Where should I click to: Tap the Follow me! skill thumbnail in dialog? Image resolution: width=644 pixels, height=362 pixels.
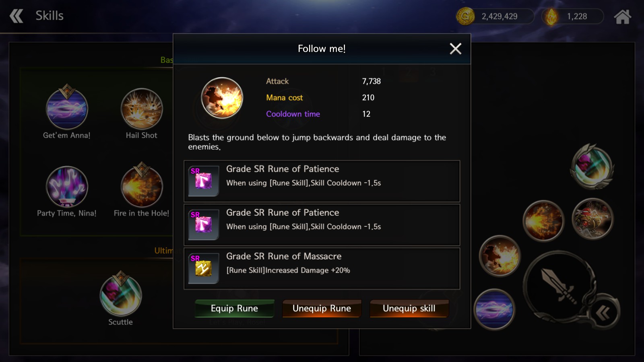(222, 98)
